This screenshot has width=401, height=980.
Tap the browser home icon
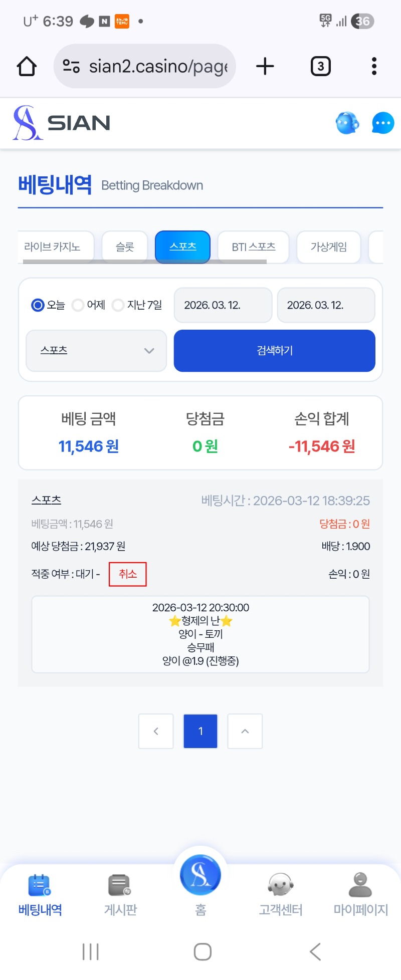click(x=27, y=66)
